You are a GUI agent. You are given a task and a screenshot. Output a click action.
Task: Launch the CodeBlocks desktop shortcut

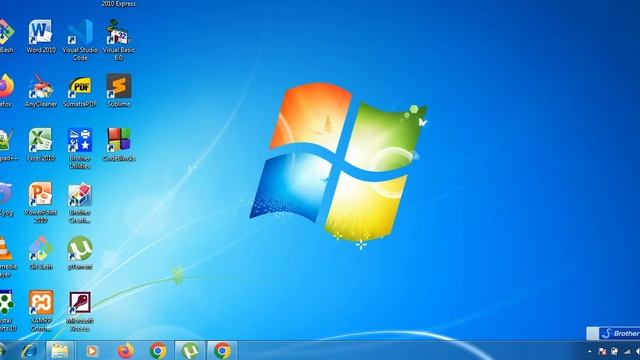(119, 144)
